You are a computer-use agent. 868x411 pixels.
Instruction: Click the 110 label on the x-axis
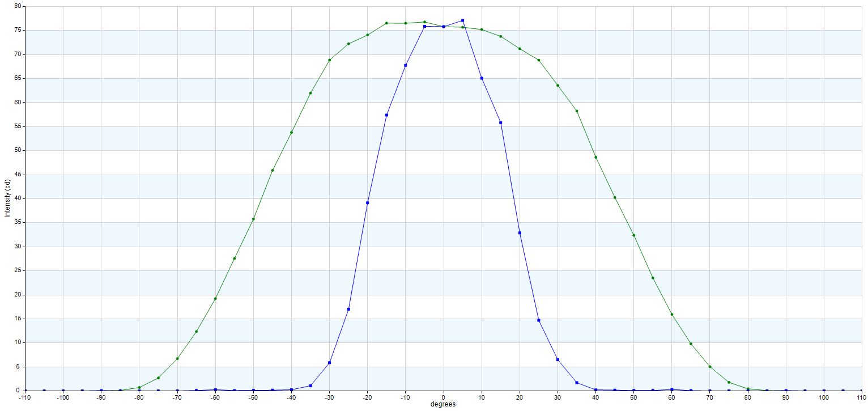(x=861, y=398)
